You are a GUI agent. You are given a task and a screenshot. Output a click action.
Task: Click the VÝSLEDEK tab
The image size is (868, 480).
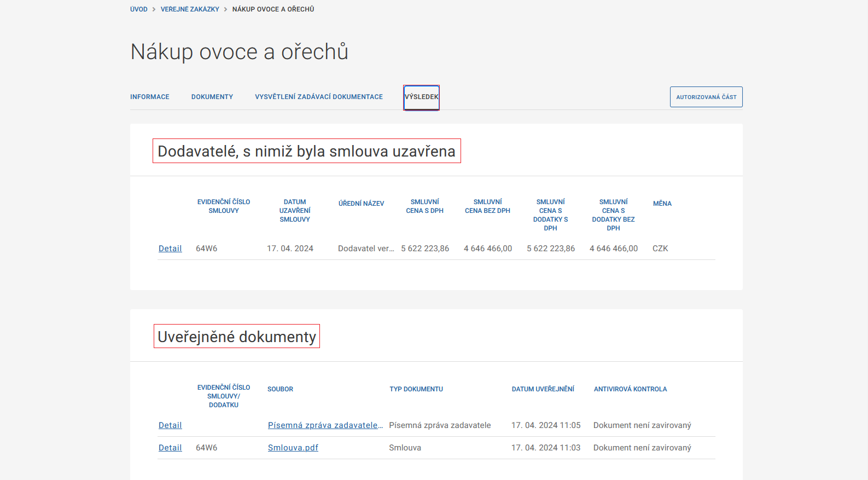click(421, 97)
